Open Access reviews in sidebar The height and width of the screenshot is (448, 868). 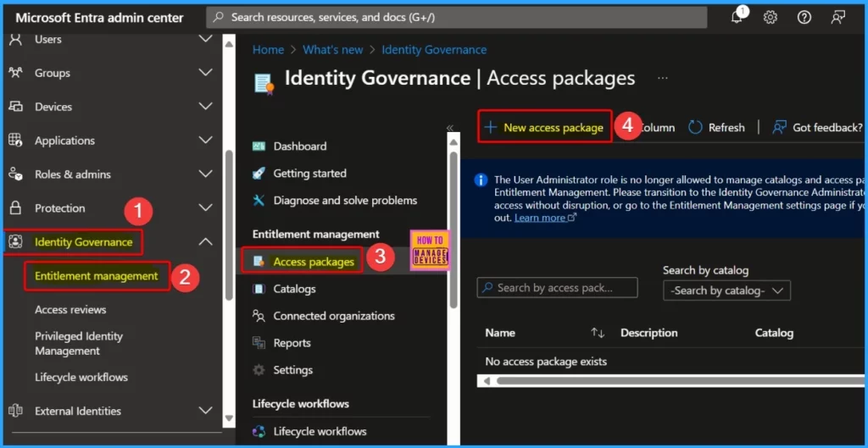[x=70, y=310]
